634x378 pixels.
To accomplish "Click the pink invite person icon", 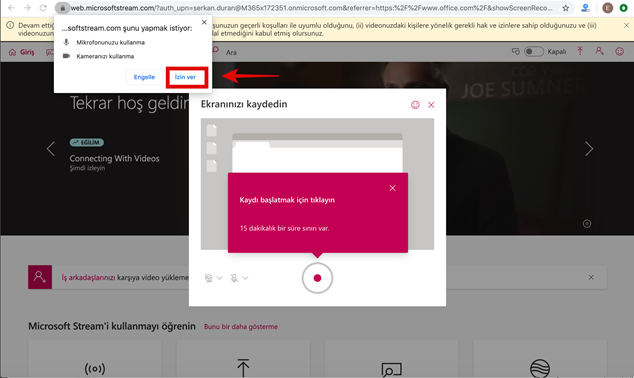I will [40, 277].
